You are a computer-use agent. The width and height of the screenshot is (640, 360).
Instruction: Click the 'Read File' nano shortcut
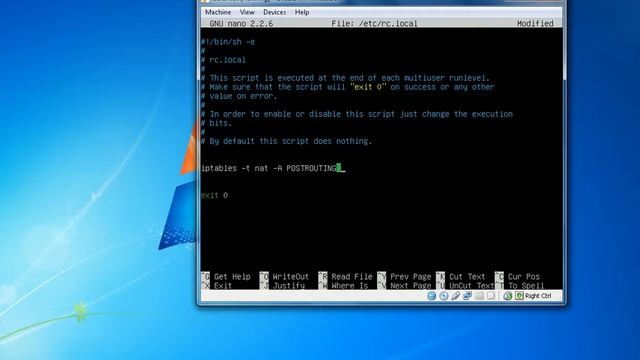pyautogui.click(x=345, y=277)
